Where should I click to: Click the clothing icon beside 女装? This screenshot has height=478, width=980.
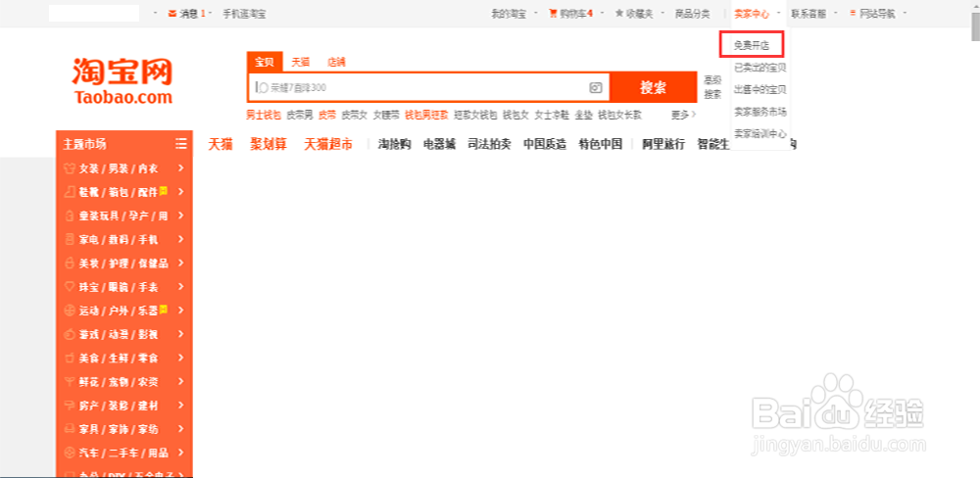pyautogui.click(x=70, y=168)
